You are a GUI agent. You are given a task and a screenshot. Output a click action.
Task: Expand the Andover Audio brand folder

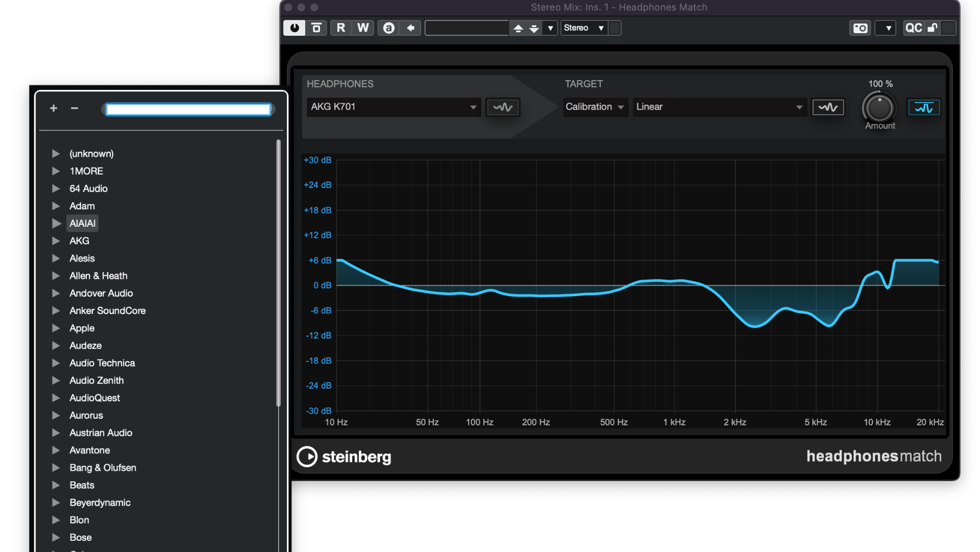[x=56, y=293]
